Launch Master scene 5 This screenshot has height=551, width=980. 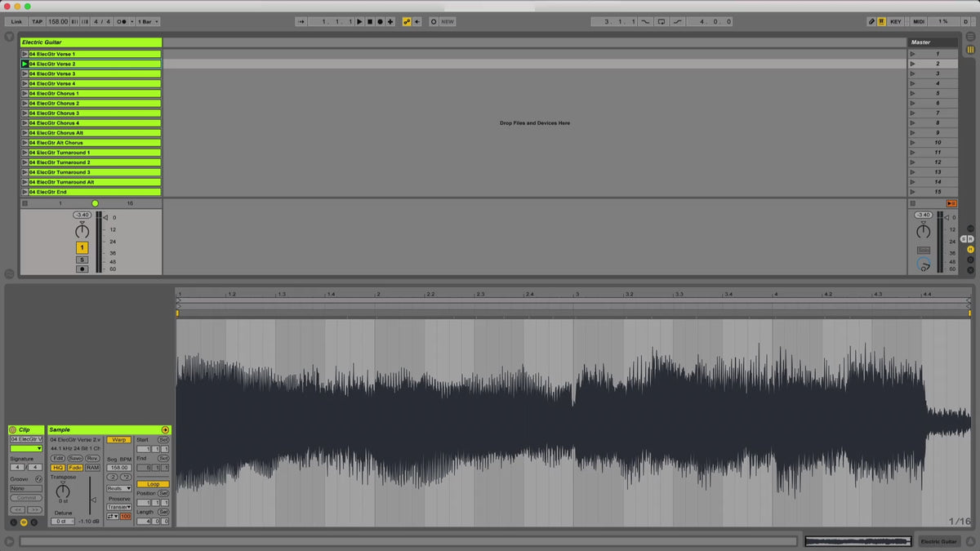pyautogui.click(x=912, y=93)
